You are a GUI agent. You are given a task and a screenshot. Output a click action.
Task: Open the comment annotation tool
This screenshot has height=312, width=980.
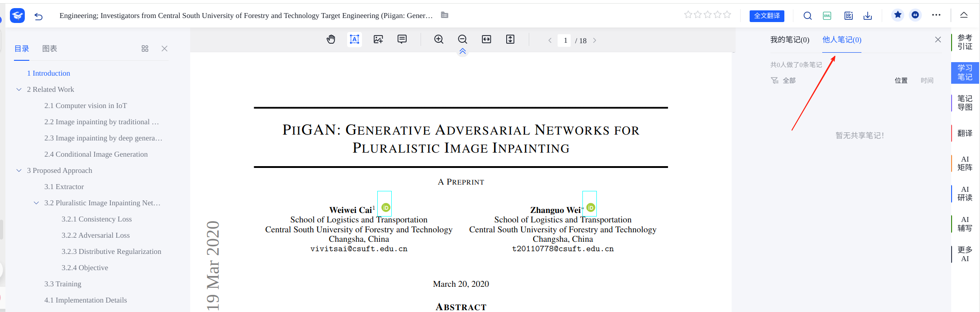(402, 40)
